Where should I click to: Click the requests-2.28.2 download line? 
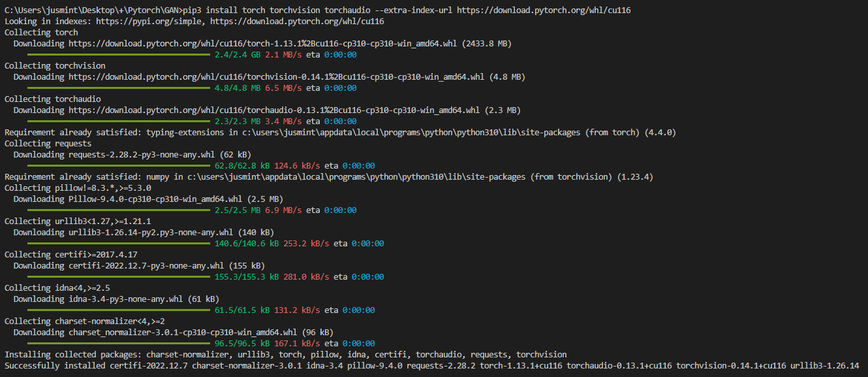tap(131, 155)
